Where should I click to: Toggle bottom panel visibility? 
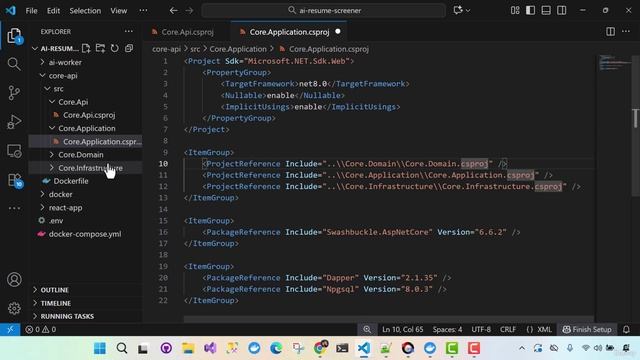click(546, 11)
